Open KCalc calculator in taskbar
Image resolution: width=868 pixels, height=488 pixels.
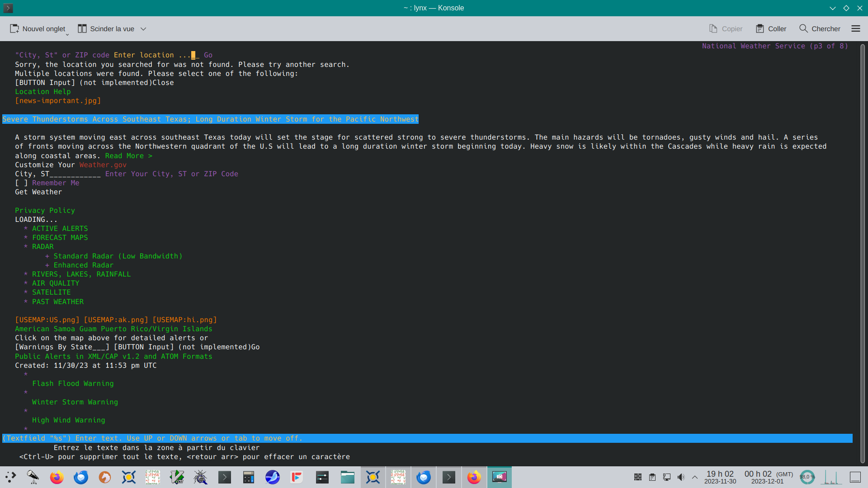(x=248, y=477)
